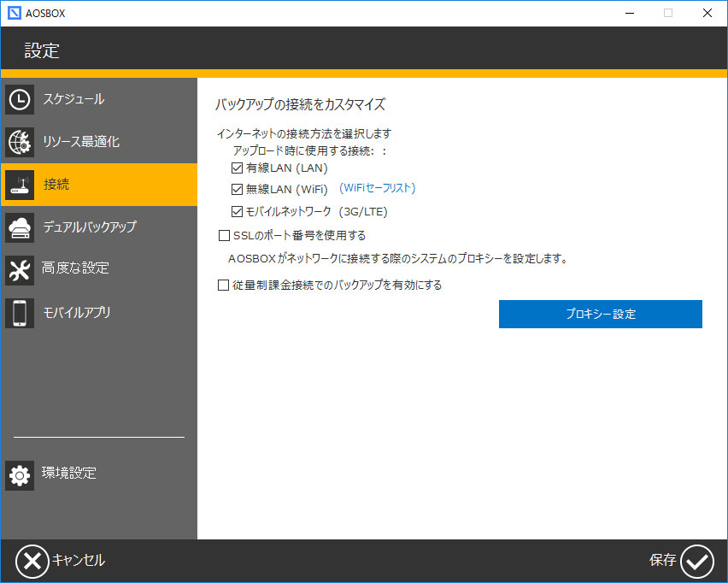Uncheck the 無線LAN (WiFi) checkbox

click(x=237, y=189)
